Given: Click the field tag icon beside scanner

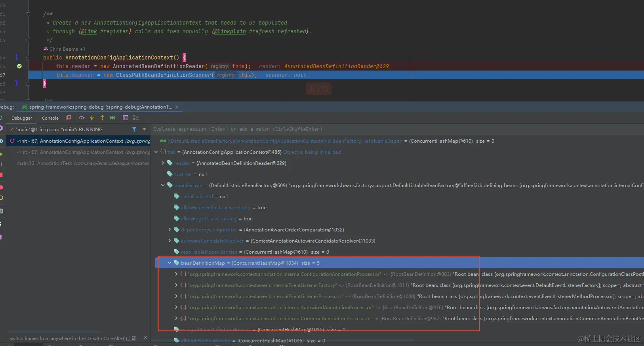Looking at the screenshot, I should (x=170, y=174).
